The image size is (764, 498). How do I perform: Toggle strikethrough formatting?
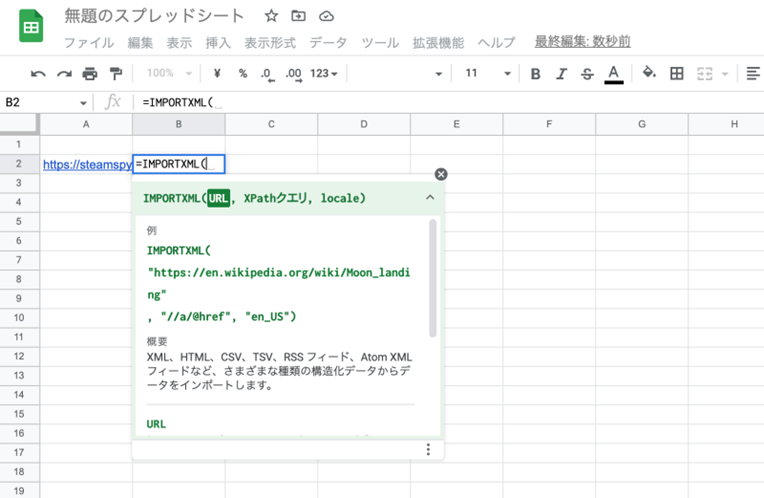tap(587, 74)
